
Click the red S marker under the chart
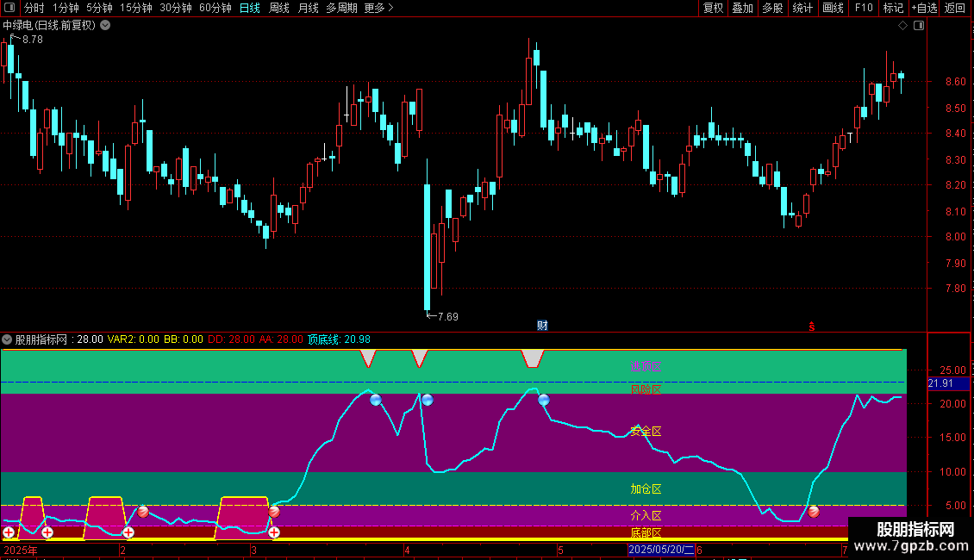pos(811,327)
